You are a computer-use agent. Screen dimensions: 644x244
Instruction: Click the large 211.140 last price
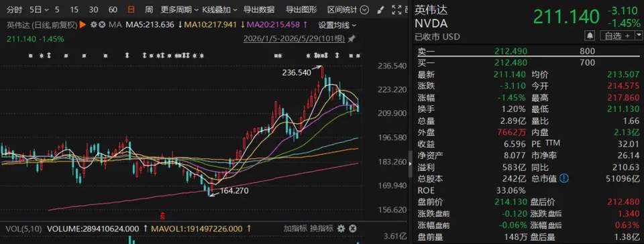click(x=566, y=17)
